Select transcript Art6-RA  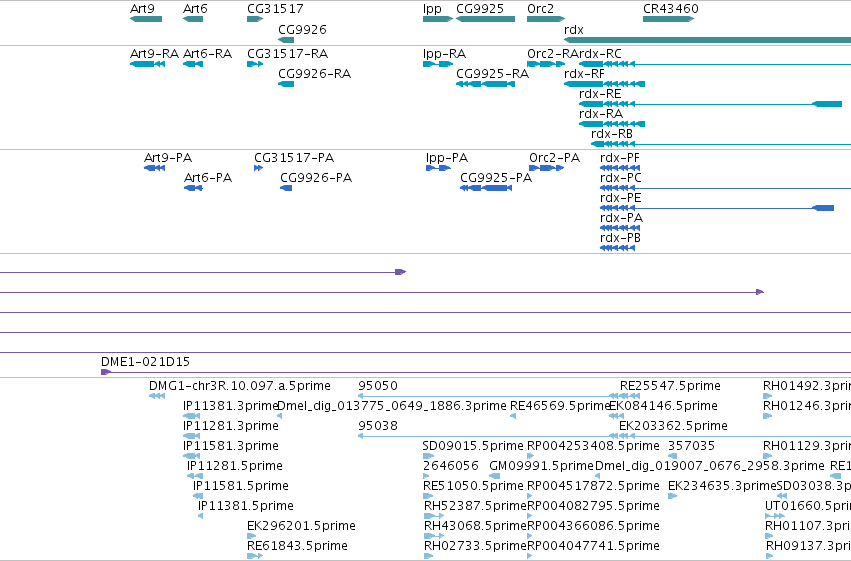pyautogui.click(x=193, y=64)
